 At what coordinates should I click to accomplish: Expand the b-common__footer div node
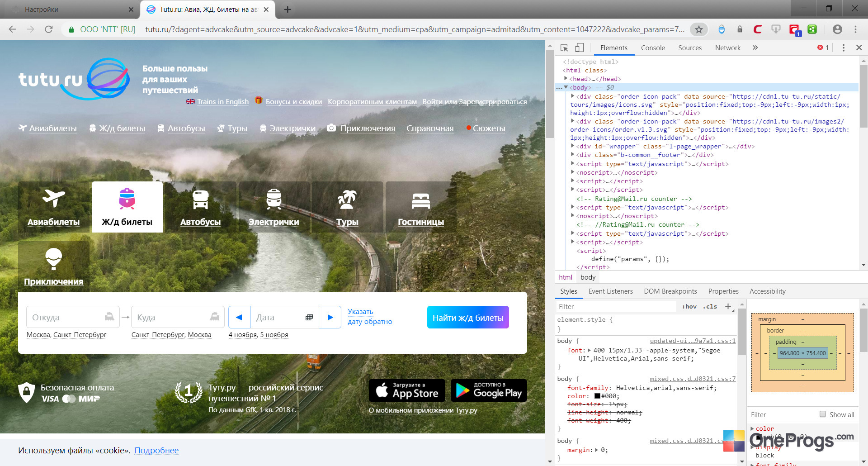tap(573, 155)
